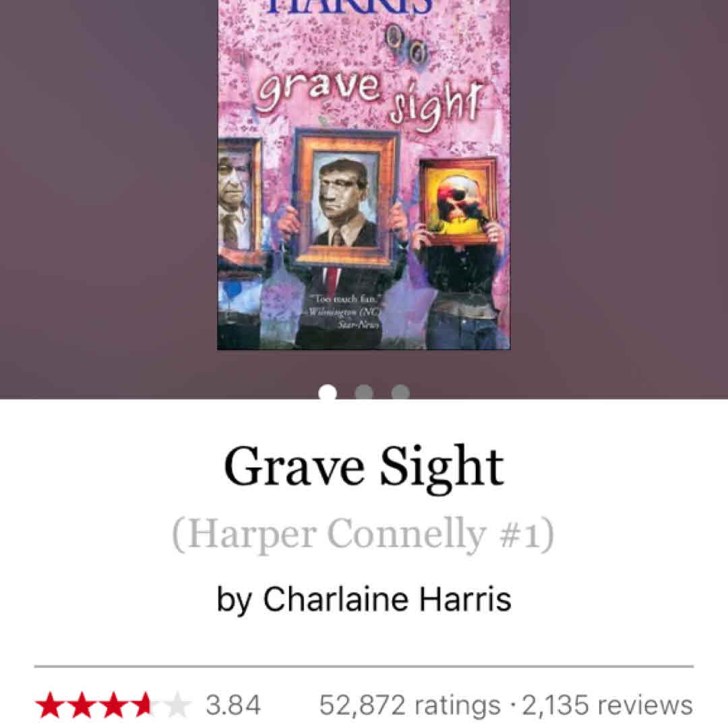
Task: View the 2,135 reviews
Action: (x=608, y=705)
